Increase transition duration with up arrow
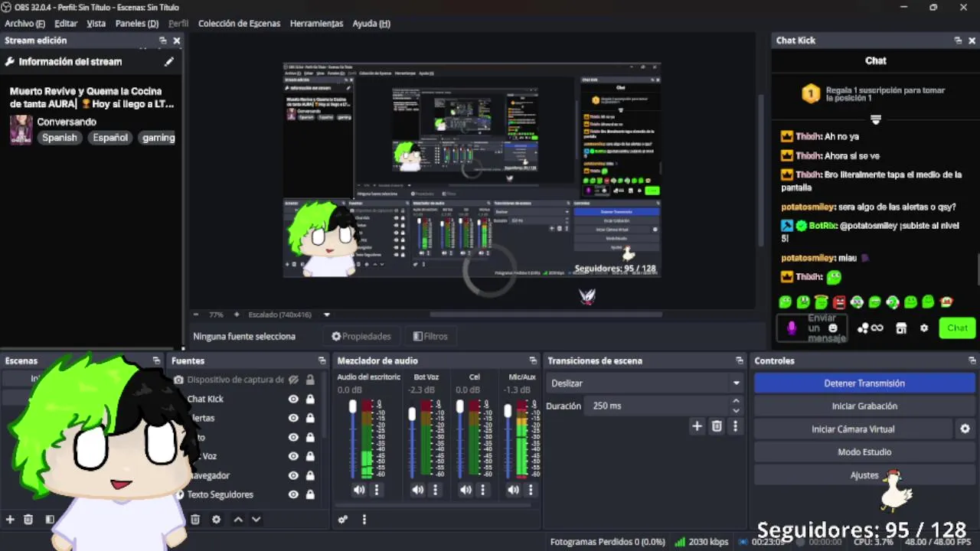 point(736,401)
